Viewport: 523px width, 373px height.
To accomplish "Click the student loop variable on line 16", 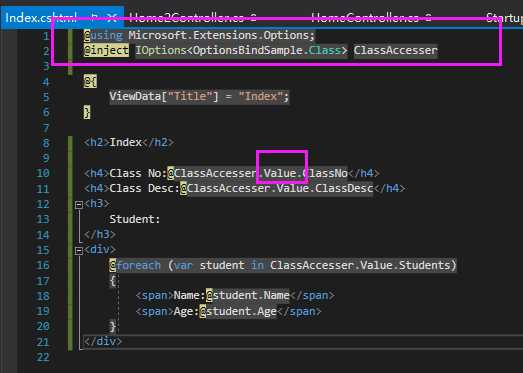I will point(222,265).
